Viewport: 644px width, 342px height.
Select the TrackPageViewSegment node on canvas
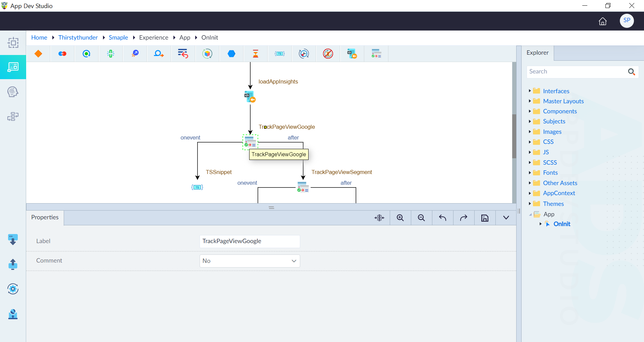(x=303, y=187)
